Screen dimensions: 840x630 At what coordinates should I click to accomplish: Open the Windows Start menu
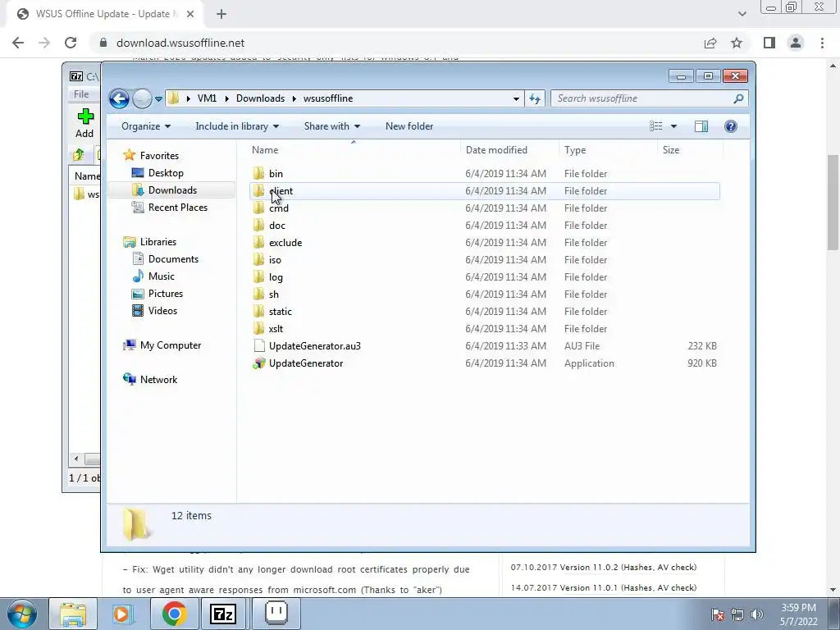click(x=22, y=614)
